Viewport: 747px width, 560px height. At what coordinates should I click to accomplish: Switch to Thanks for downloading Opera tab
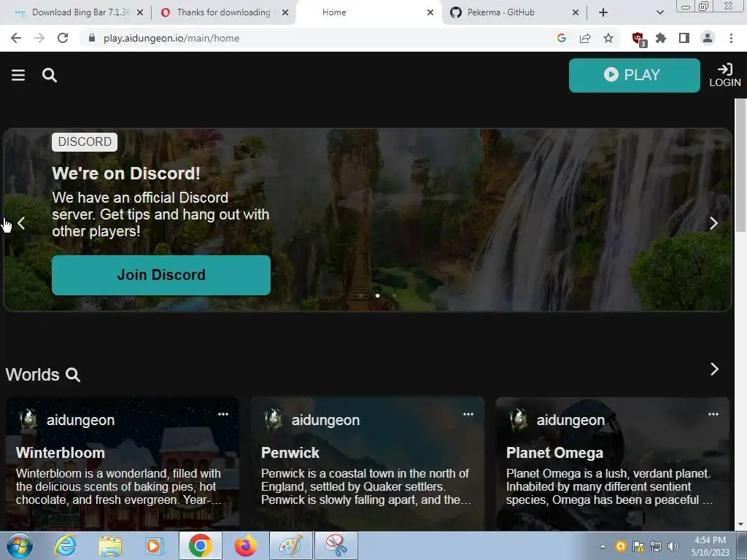pyautogui.click(x=223, y=12)
